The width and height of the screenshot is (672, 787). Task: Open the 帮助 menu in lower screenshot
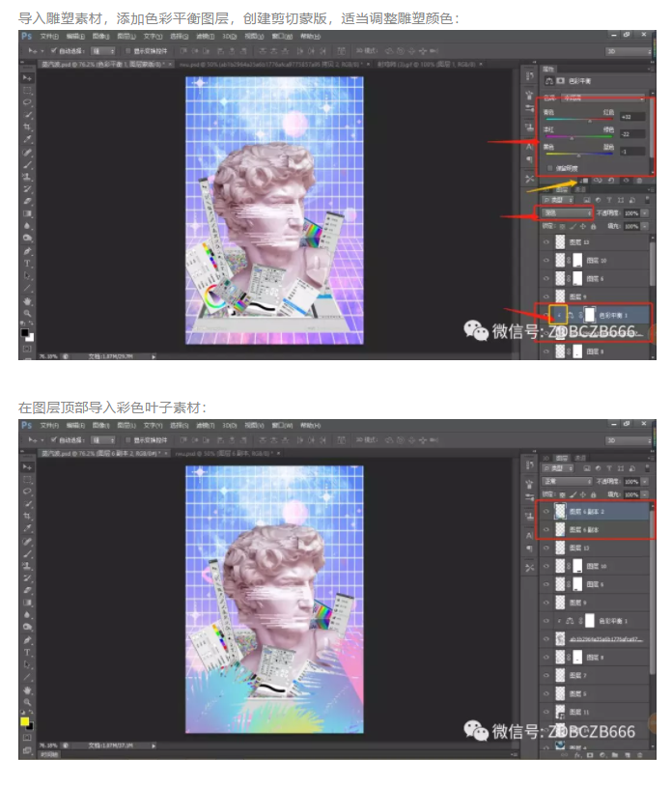(x=310, y=426)
